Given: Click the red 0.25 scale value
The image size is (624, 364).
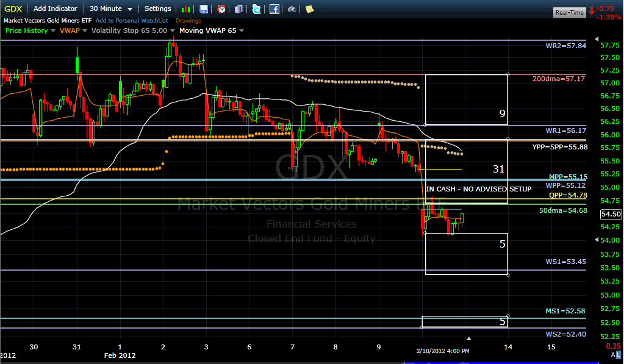Looking at the screenshot, I should click(613, 346).
